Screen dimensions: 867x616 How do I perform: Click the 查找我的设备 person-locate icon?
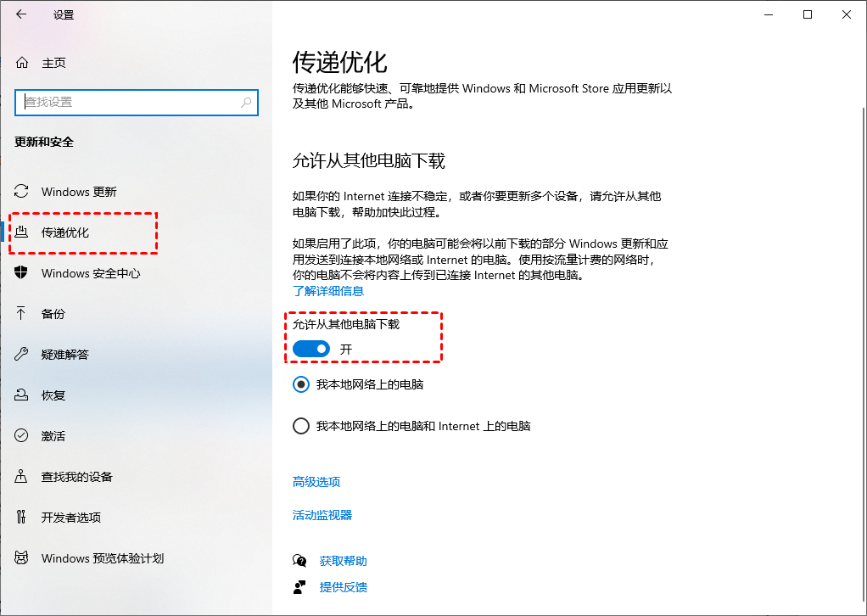point(21,476)
